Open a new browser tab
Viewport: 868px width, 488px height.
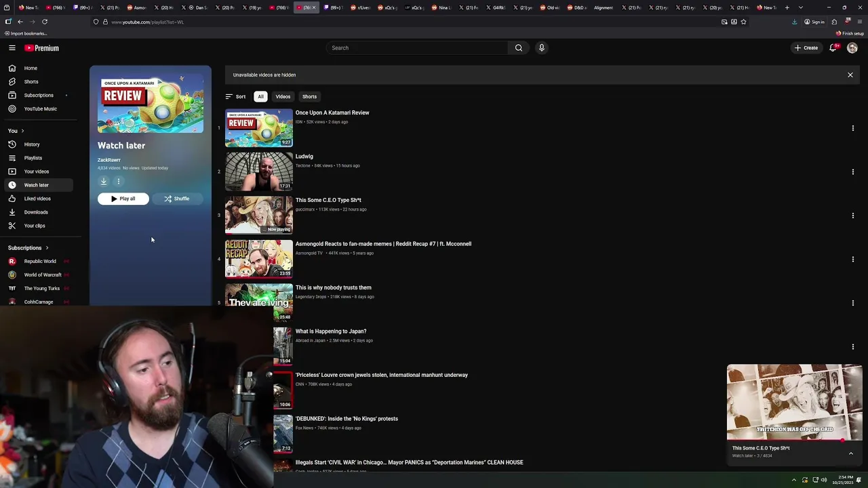click(787, 7)
